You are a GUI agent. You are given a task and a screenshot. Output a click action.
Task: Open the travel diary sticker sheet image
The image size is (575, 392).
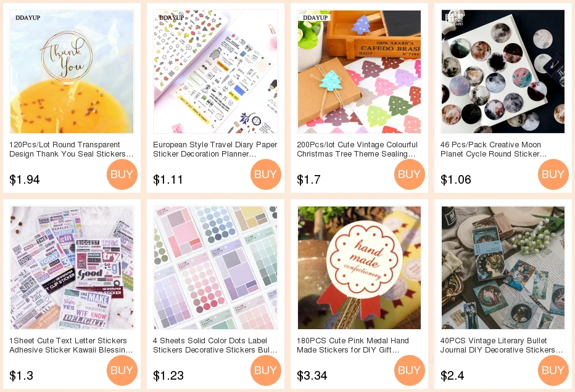(216, 71)
